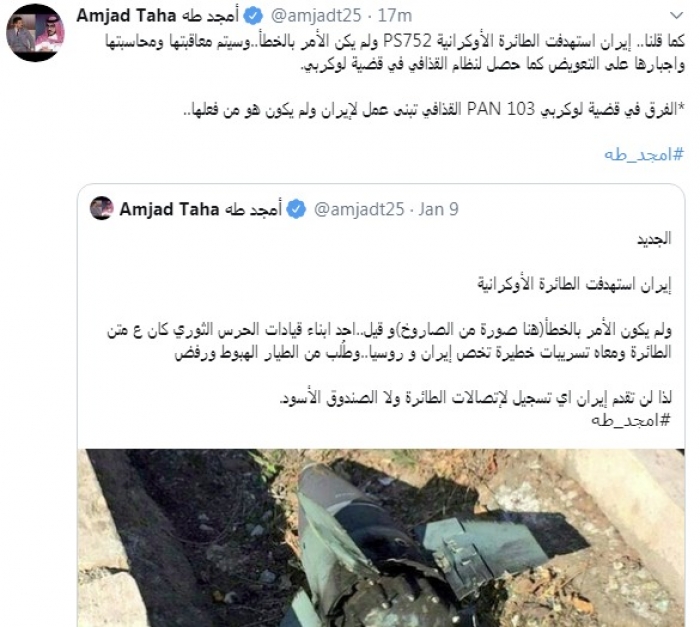Open tweet options chevron menu
This screenshot has height=627, width=700.
pyautogui.click(x=677, y=16)
